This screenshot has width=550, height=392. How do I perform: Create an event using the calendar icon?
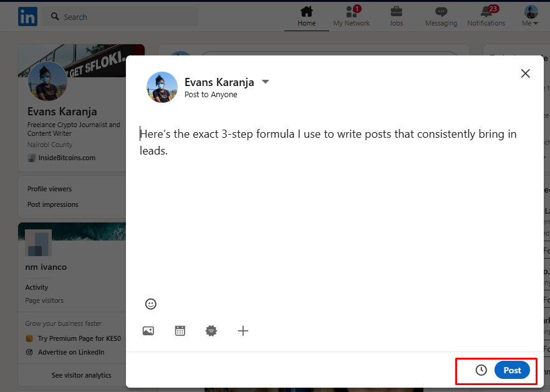point(180,331)
